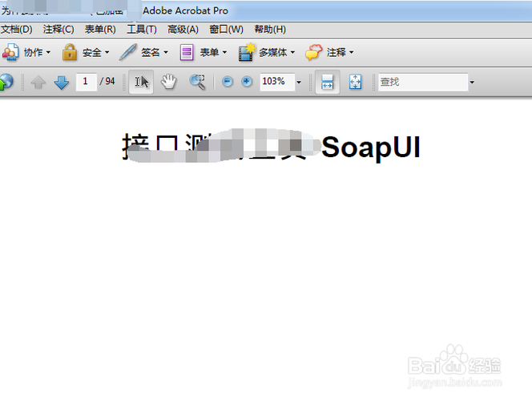
Task: Select the Marquee Zoom magnifier tool
Action: coord(197,82)
